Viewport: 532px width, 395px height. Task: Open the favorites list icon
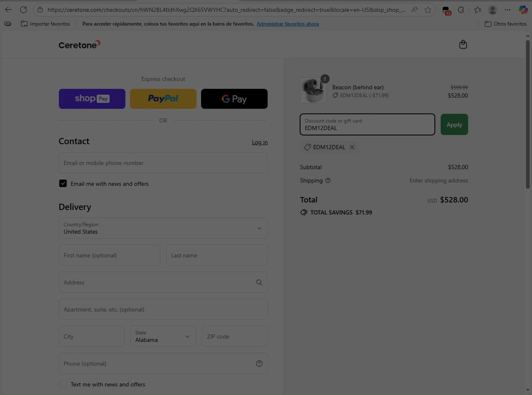coord(478,10)
